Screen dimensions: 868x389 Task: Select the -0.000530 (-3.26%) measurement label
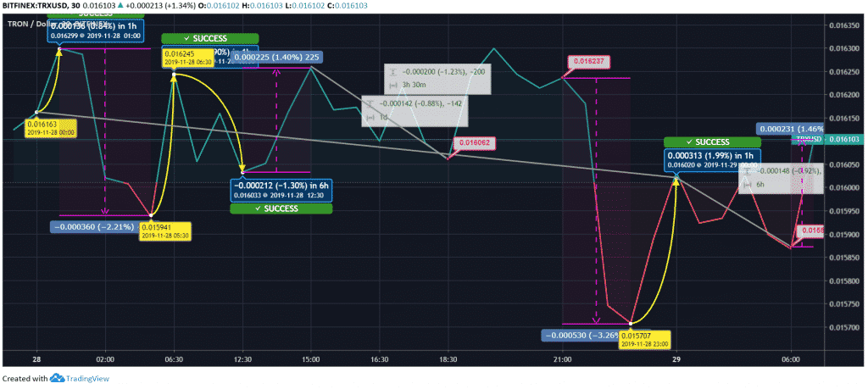pos(581,336)
